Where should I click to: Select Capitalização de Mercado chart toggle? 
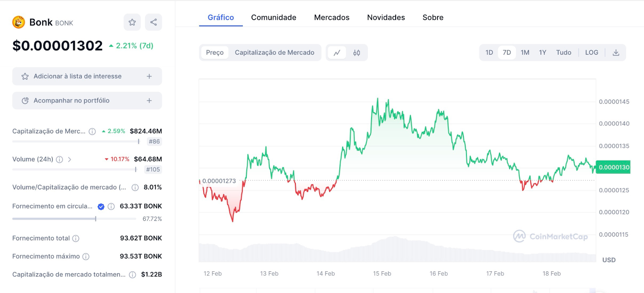coord(275,53)
